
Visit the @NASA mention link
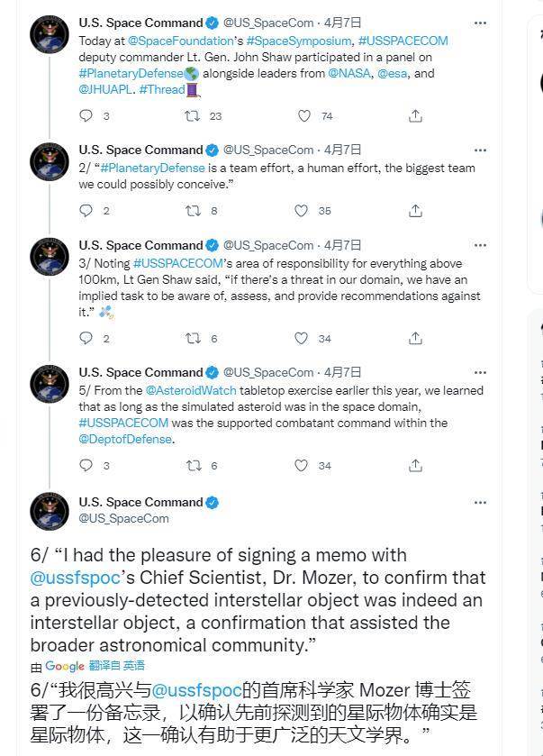[x=348, y=73]
